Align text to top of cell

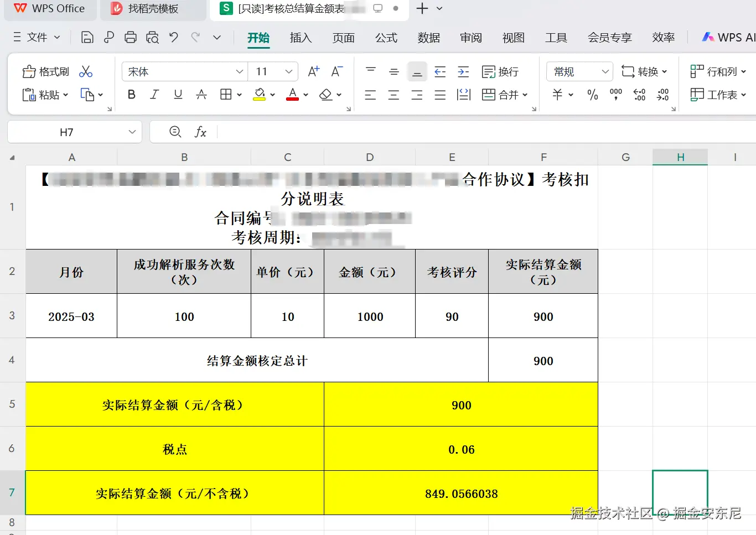point(371,71)
